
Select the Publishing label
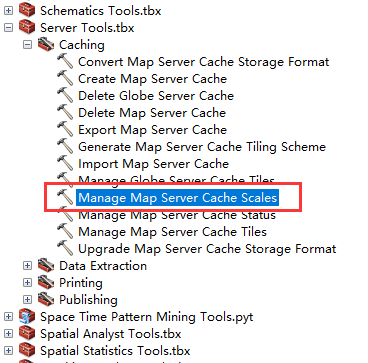88,300
